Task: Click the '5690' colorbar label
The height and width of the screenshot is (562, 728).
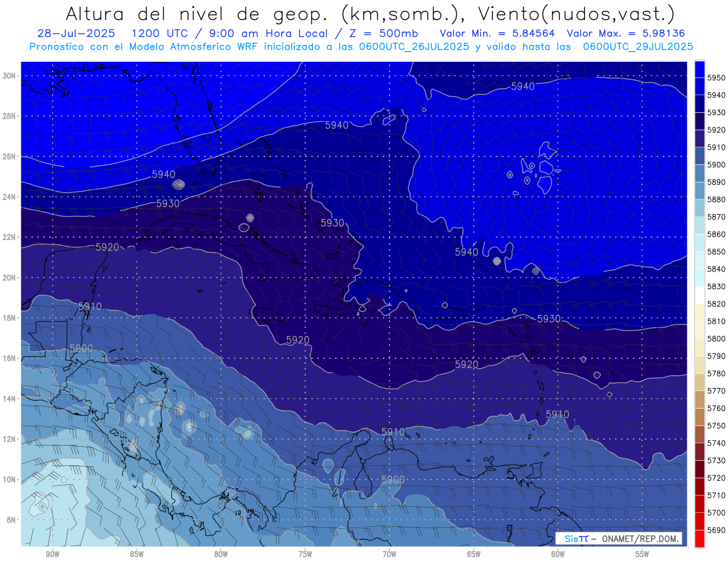Action: [x=716, y=530]
